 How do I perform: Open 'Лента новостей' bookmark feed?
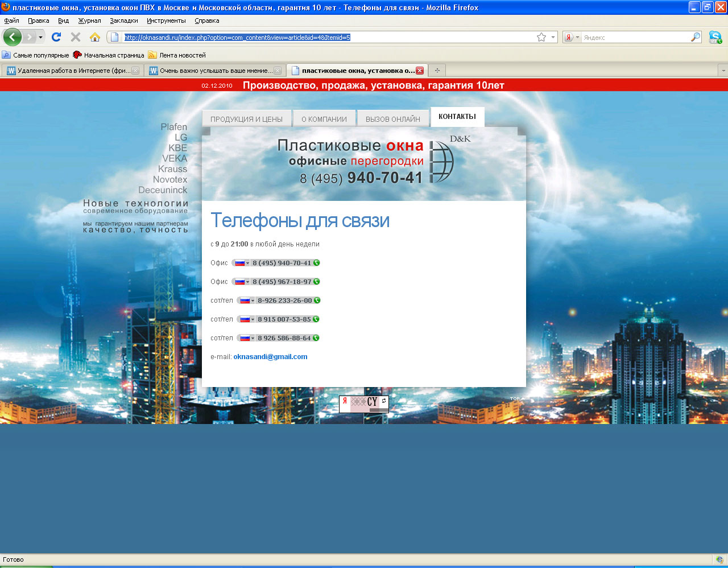pyautogui.click(x=177, y=55)
